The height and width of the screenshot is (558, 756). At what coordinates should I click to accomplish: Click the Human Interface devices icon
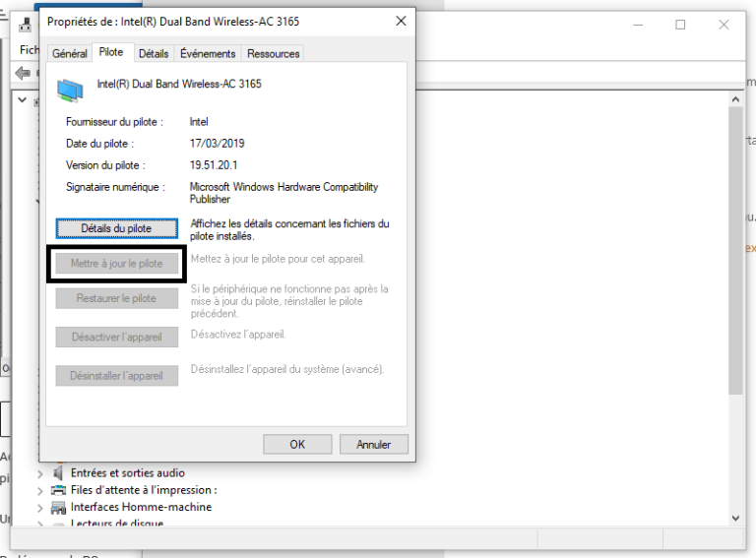coord(58,508)
